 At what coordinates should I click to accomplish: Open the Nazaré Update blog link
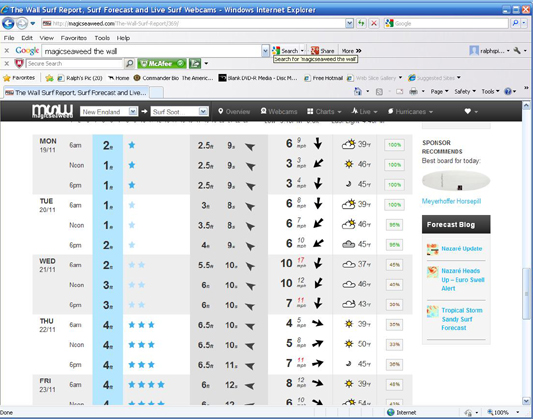pyautogui.click(x=462, y=249)
